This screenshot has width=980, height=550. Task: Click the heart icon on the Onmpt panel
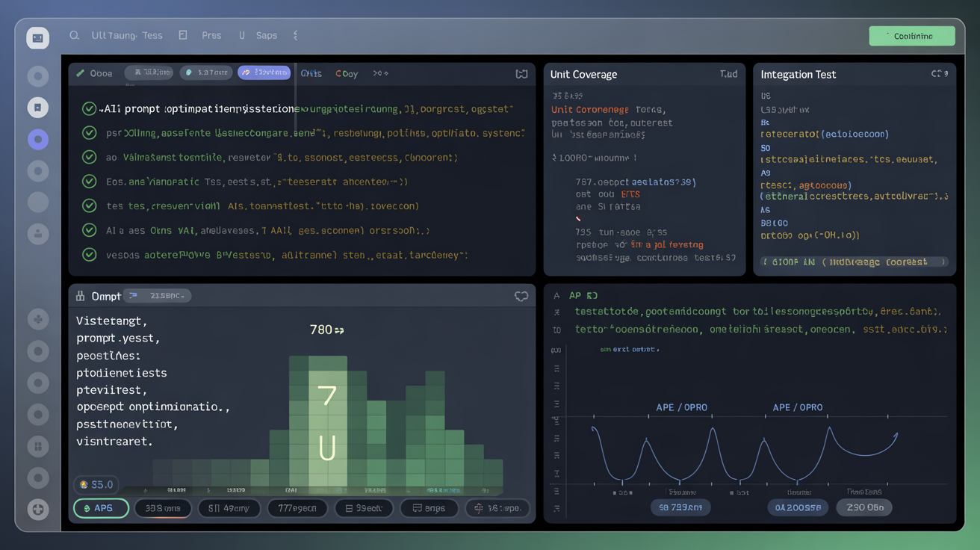pyautogui.click(x=521, y=296)
